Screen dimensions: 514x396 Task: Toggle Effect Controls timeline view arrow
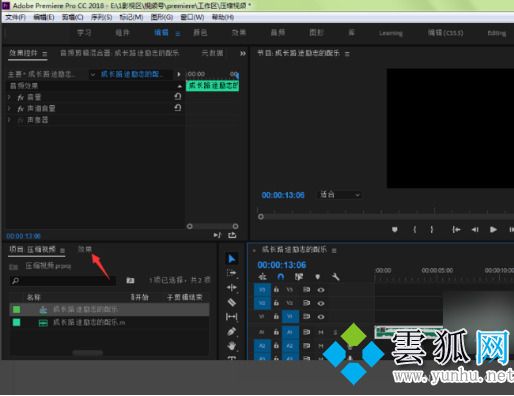[x=179, y=74]
